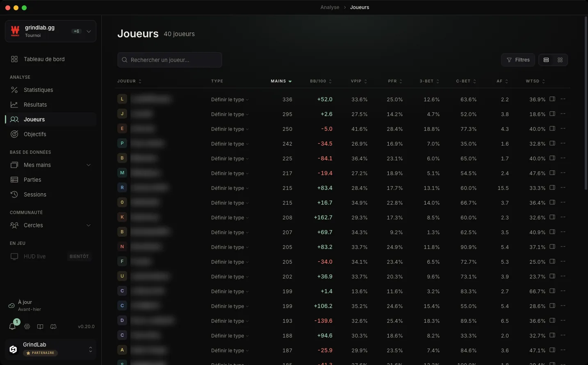
Task: Click the Analyse breadcrumb
Action: 330,7
